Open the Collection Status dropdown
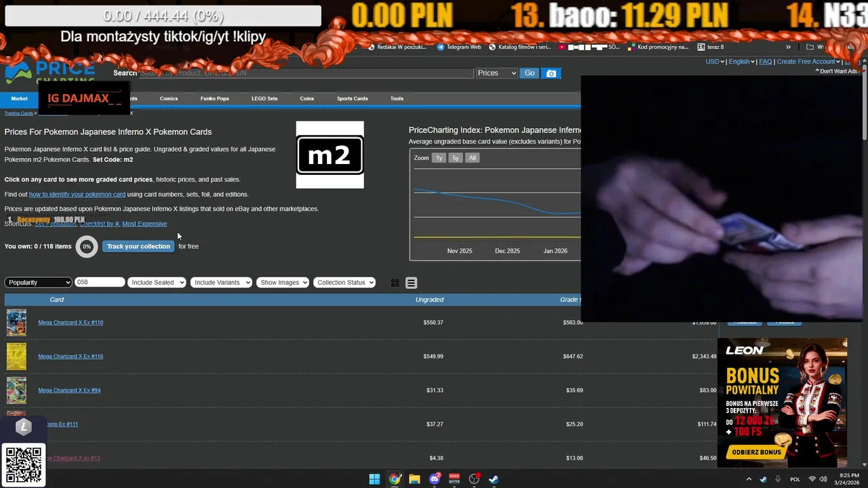The image size is (868, 488). pos(344,282)
